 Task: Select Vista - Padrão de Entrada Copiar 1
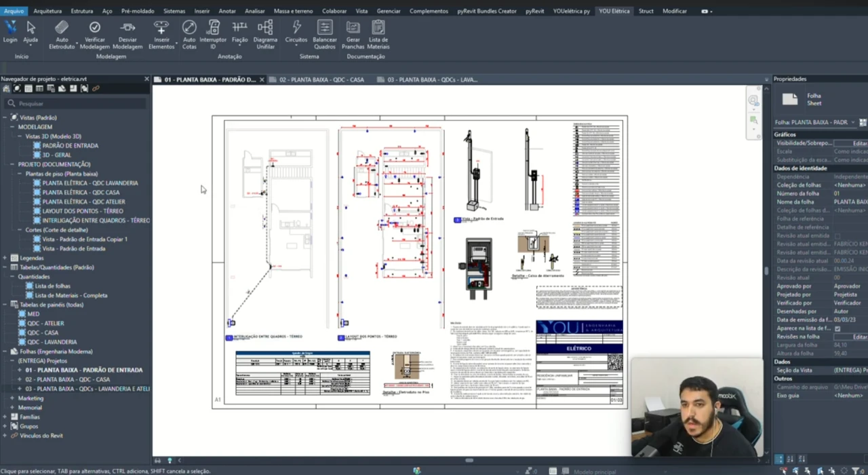[85, 240]
